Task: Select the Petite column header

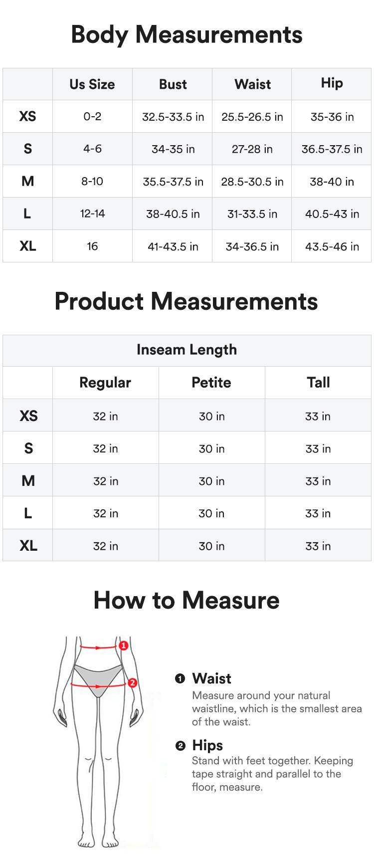Action: (x=211, y=383)
